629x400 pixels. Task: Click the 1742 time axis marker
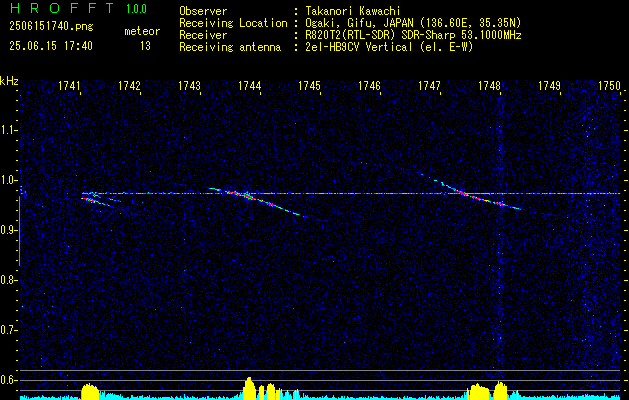pos(130,85)
